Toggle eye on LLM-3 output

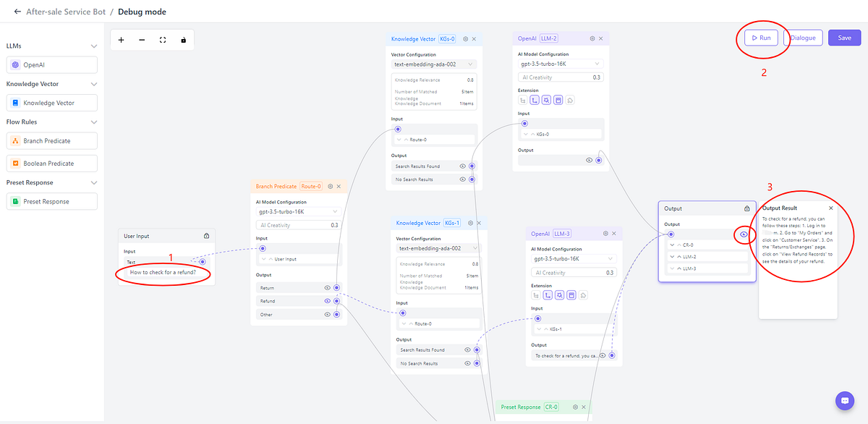tap(603, 355)
